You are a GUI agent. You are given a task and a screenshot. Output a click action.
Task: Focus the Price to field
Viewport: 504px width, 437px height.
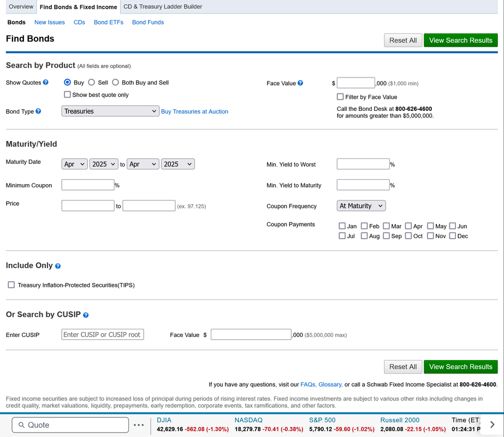[149, 205]
